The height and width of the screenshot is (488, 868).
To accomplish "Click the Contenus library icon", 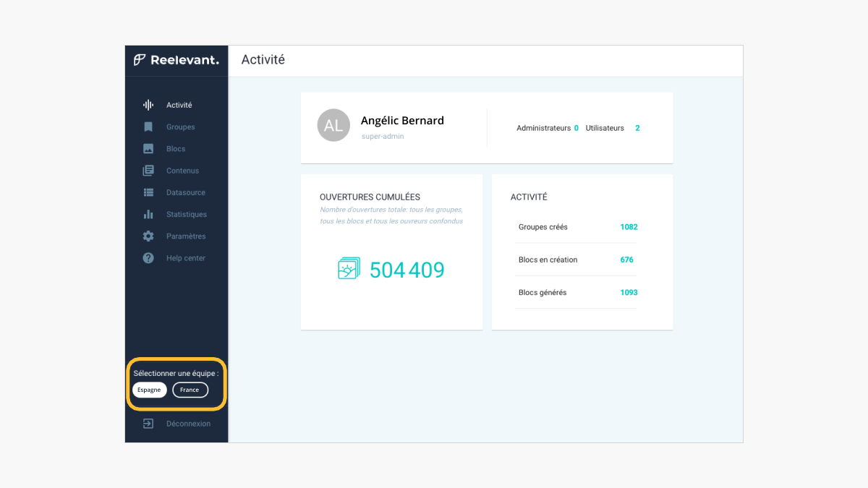I will click(148, 171).
